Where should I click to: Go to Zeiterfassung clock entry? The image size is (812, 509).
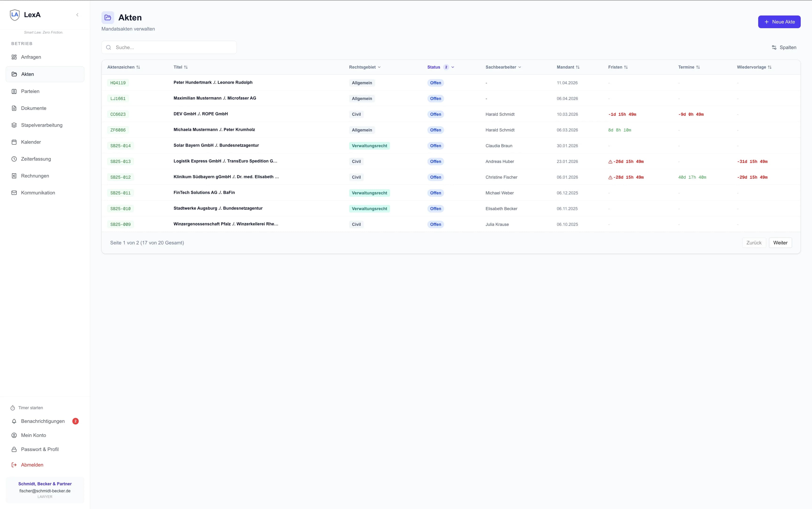[x=36, y=159]
